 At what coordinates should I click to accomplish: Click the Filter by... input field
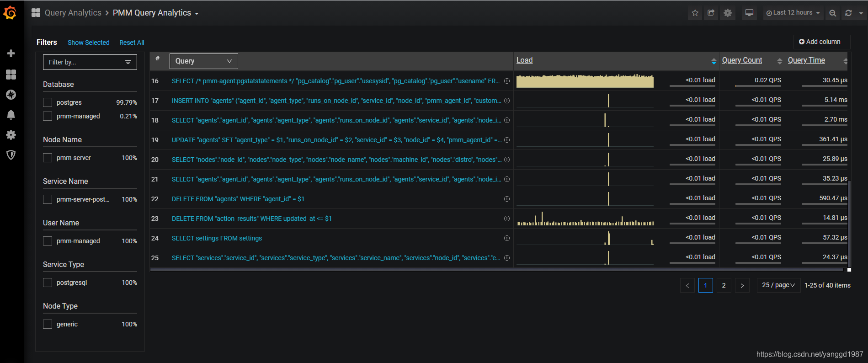90,62
